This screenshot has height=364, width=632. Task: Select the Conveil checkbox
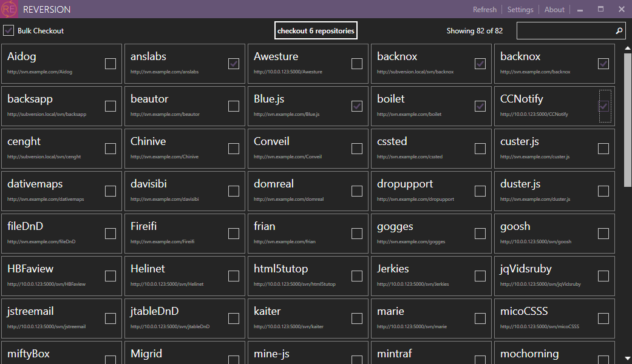pyautogui.click(x=357, y=149)
